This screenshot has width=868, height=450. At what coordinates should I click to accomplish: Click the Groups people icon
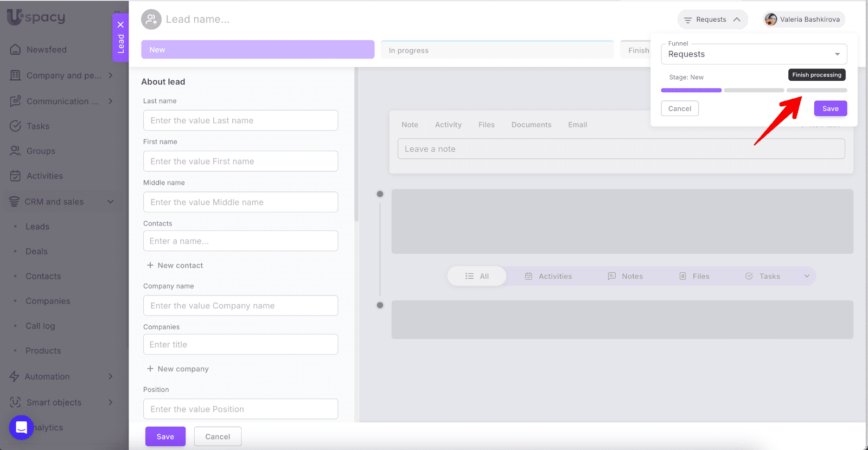pos(15,151)
